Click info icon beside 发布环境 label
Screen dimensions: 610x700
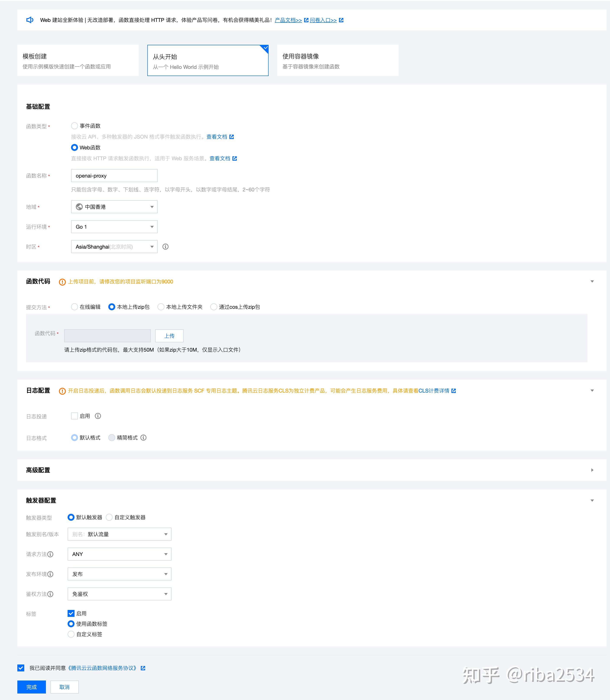[50, 574]
